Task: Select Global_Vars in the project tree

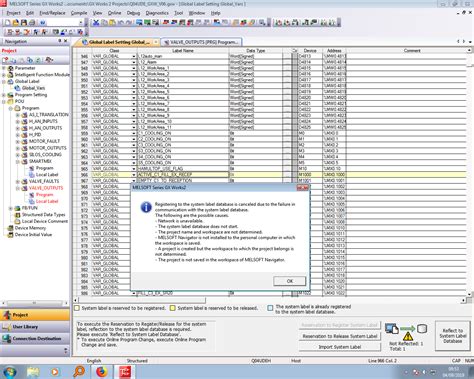Action: click(33, 88)
